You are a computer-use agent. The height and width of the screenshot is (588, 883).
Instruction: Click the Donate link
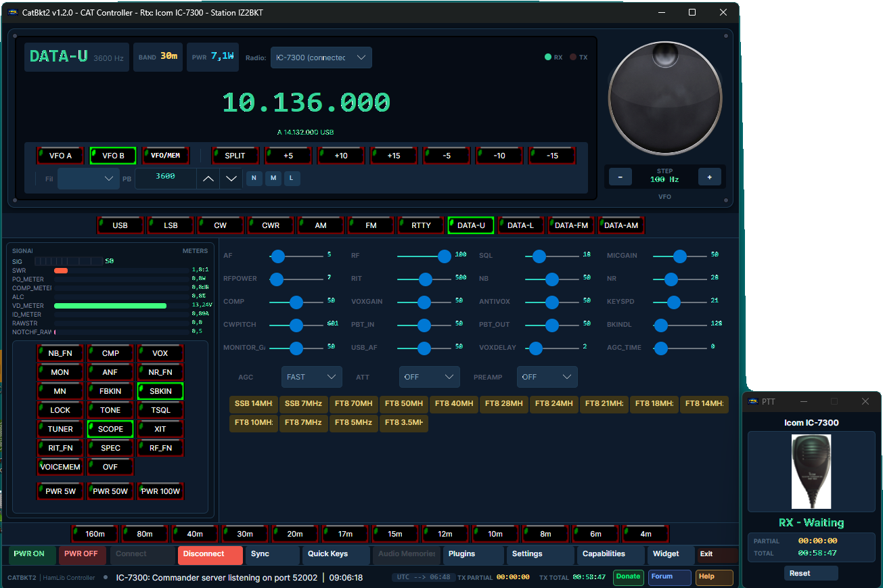(x=628, y=577)
